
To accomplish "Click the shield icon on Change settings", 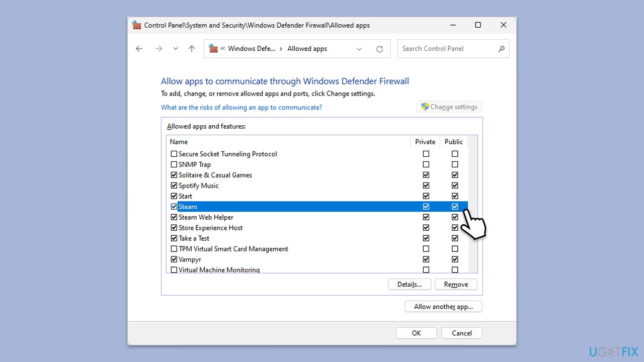I will [x=426, y=107].
